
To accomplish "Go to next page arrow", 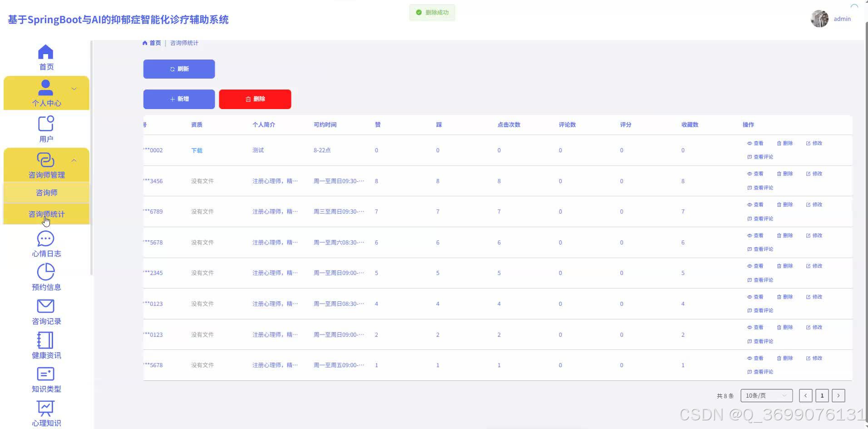I will click(838, 395).
